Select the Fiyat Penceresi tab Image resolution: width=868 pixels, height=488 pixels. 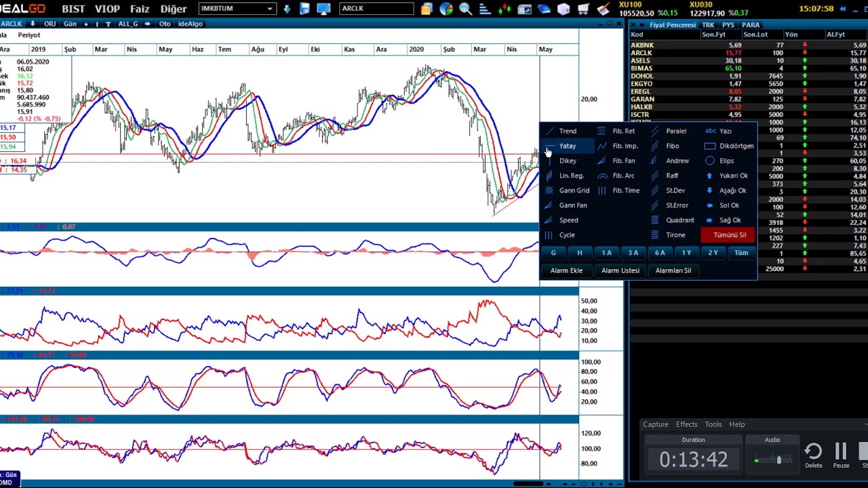tap(672, 25)
